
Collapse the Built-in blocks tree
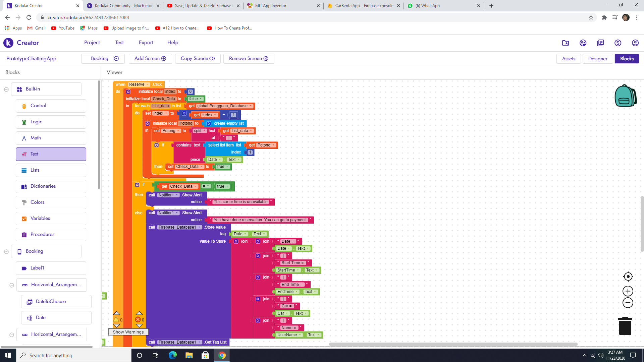point(6,89)
